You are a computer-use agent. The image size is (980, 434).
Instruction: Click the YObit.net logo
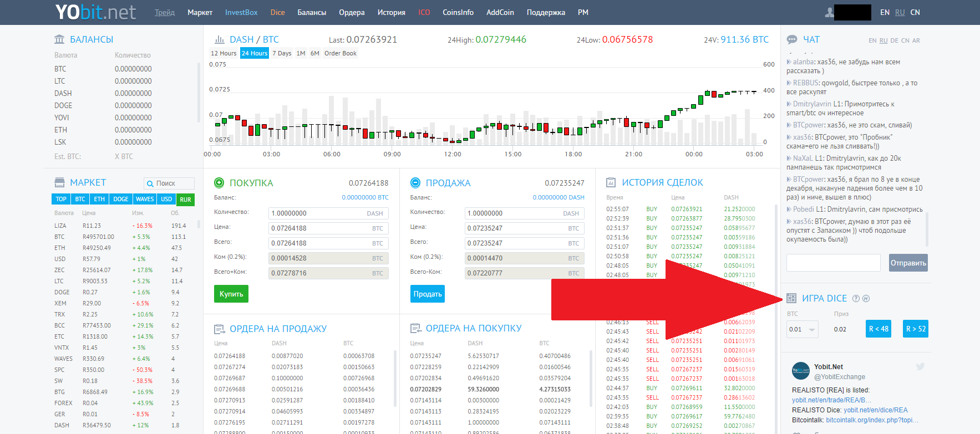click(95, 12)
